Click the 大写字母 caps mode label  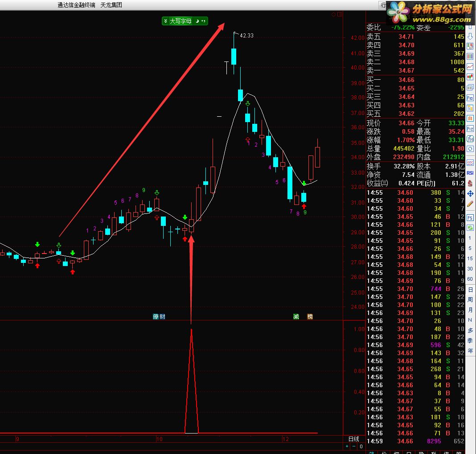[181, 21]
